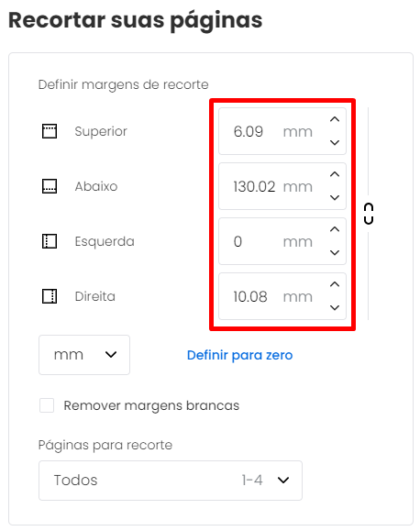Click the Direita 10.08 input field
Screen dimensions: 420x531
pyautogui.click(x=282, y=296)
